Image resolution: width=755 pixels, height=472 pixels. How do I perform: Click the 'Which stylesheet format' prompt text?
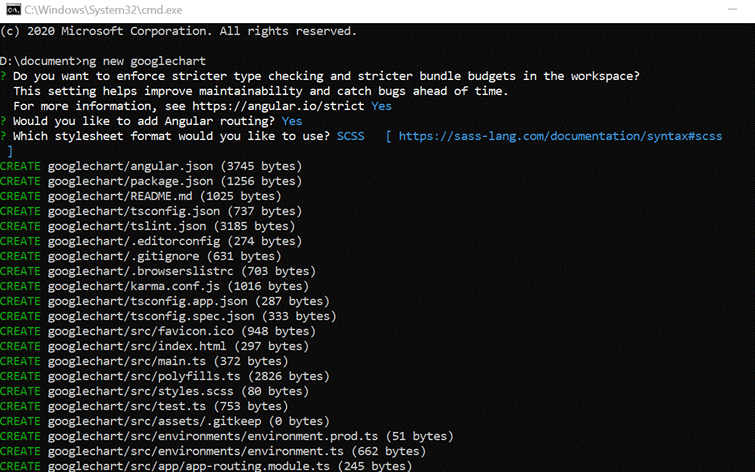click(x=171, y=136)
